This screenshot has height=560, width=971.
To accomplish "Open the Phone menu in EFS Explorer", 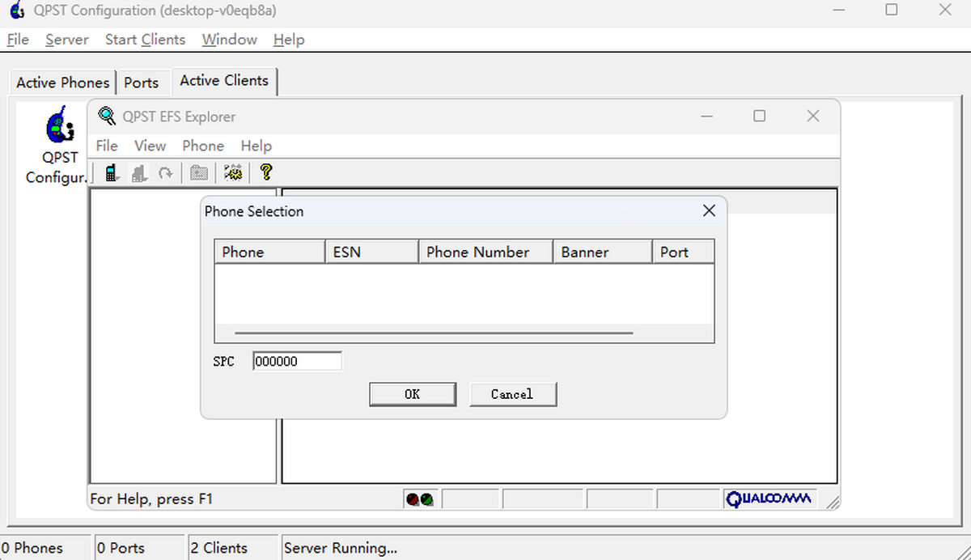I will [x=203, y=146].
